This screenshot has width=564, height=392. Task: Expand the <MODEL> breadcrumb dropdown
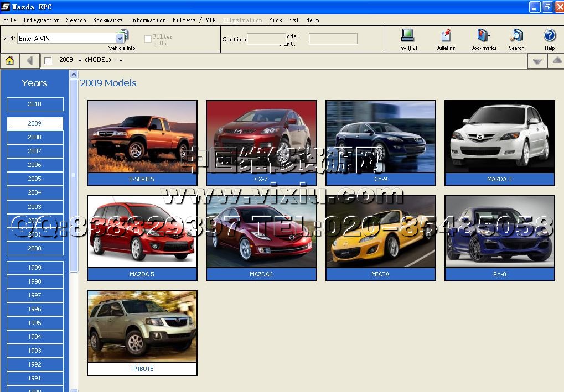tap(121, 60)
